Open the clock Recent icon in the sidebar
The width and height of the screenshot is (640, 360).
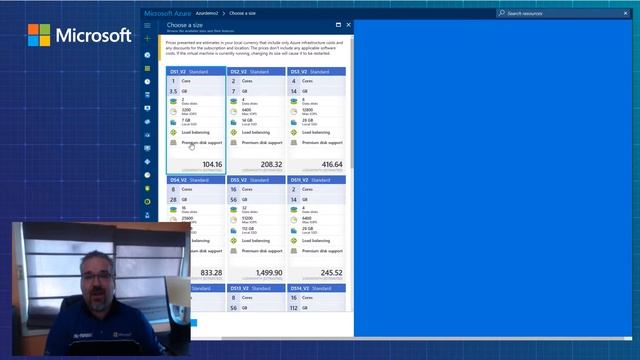(x=147, y=82)
